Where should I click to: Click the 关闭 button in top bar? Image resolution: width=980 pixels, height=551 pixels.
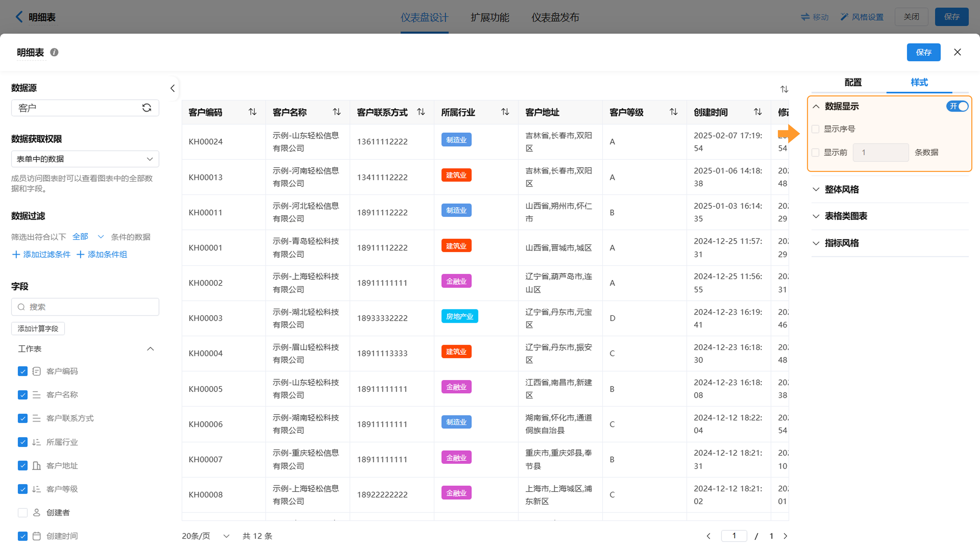pos(911,17)
